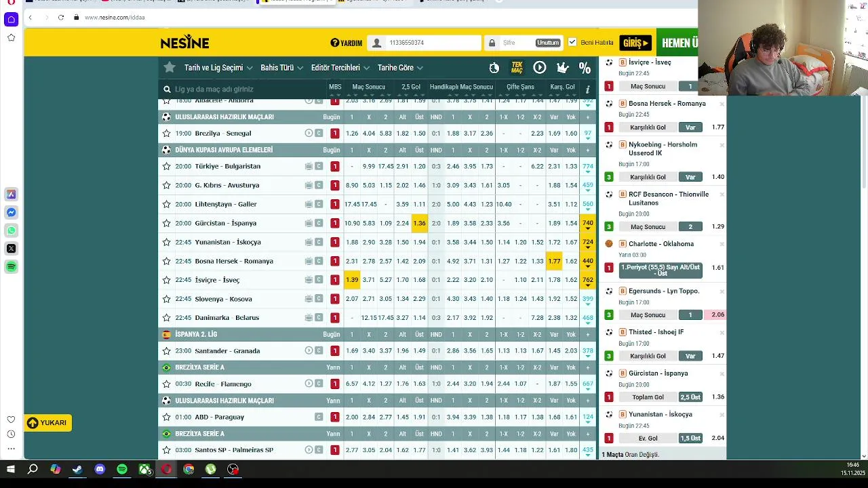Star the Gürcistan - İspanya match
Viewport: 868px width, 488px height.
[166, 223]
